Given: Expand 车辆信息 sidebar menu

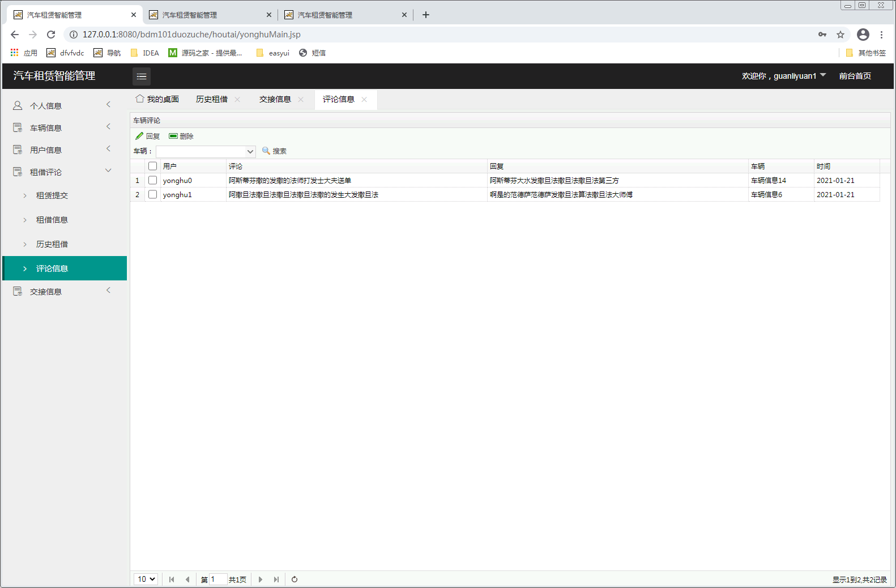Looking at the screenshot, I should pyautogui.click(x=64, y=127).
